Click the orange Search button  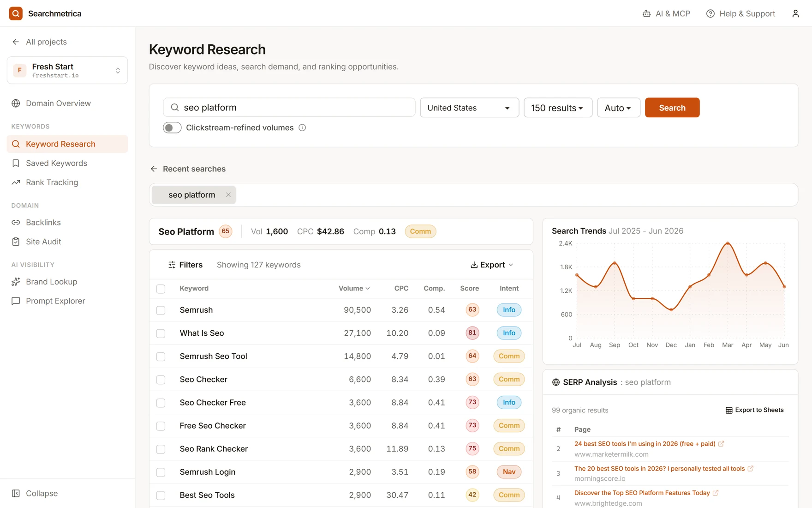[x=672, y=108]
